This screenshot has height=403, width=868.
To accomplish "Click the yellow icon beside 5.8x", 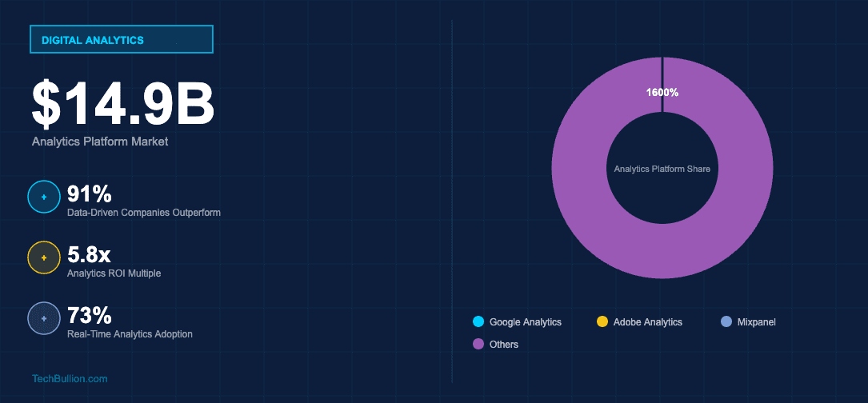I will pos(44,257).
